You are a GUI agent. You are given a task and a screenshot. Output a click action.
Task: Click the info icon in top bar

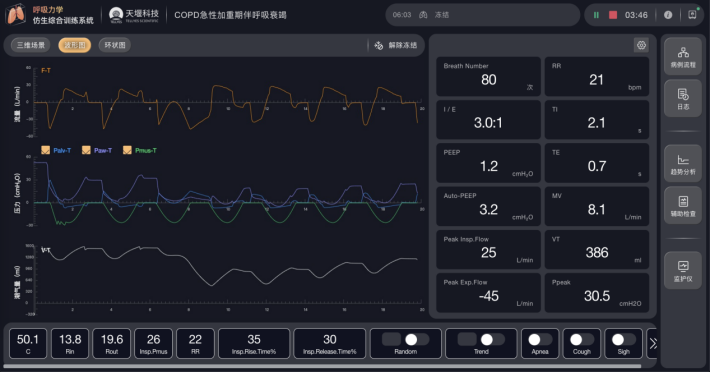(x=668, y=15)
